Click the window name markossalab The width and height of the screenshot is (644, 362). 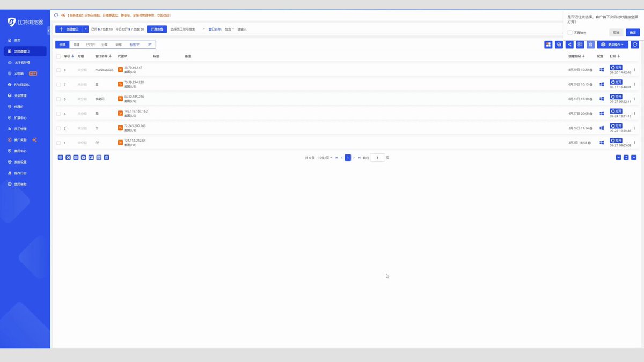pos(104,70)
